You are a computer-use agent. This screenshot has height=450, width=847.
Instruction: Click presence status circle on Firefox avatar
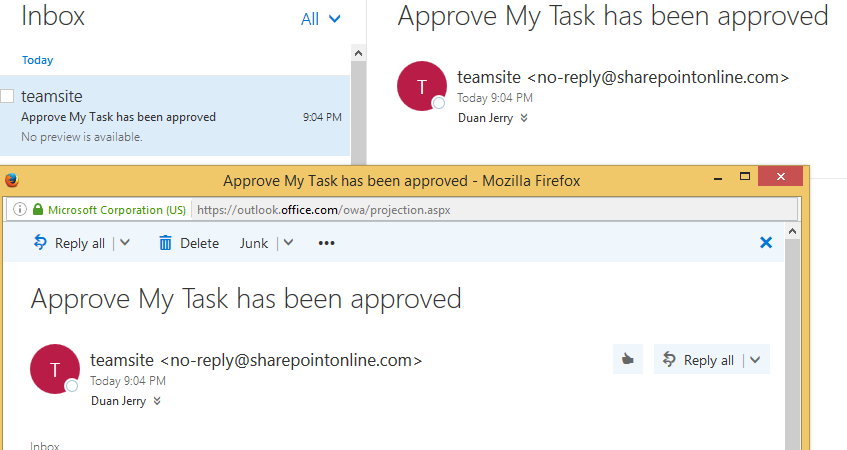[x=71, y=386]
